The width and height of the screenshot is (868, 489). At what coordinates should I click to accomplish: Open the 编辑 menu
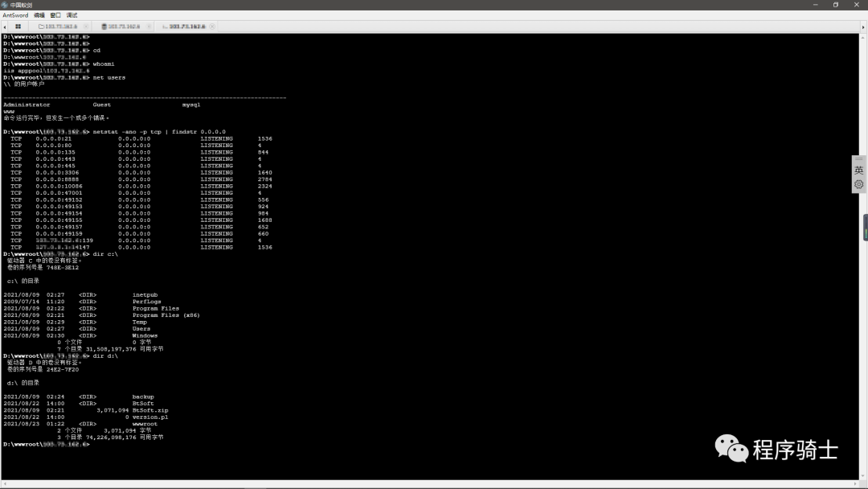pos(39,15)
